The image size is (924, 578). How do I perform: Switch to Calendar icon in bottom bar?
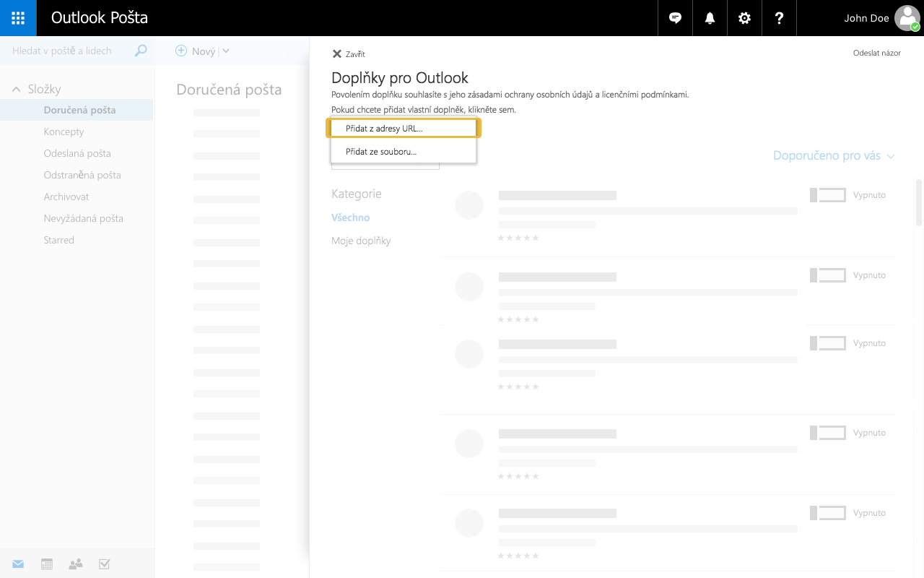[x=47, y=564]
